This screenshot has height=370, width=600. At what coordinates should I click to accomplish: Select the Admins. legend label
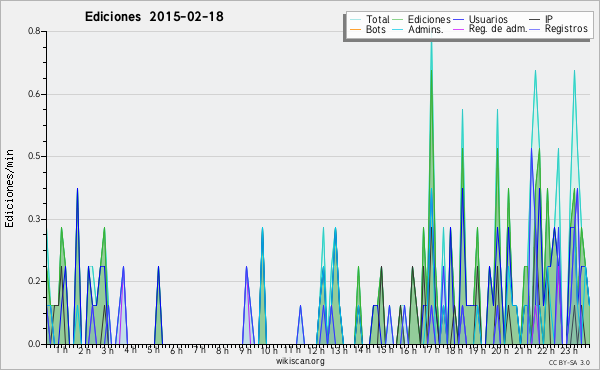tap(426, 29)
